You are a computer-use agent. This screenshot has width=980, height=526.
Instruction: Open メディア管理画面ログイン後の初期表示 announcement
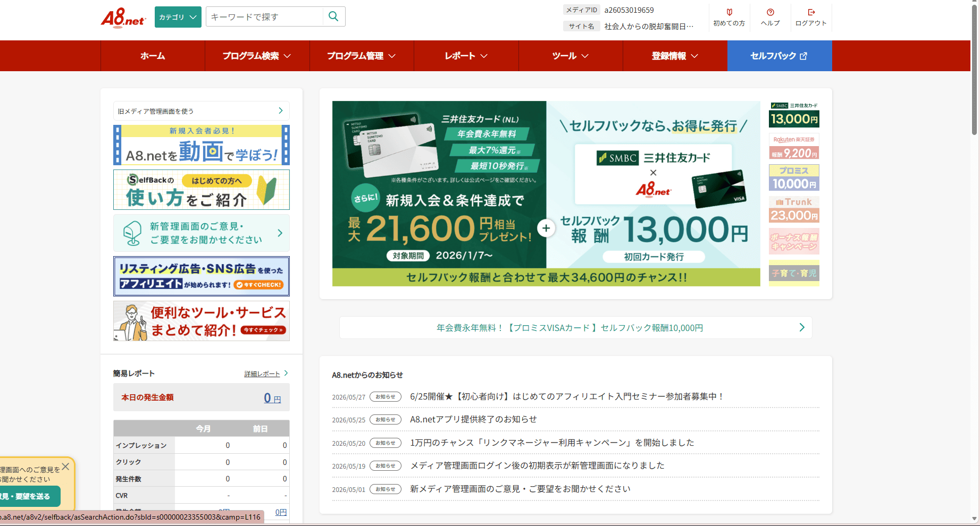[x=537, y=465]
